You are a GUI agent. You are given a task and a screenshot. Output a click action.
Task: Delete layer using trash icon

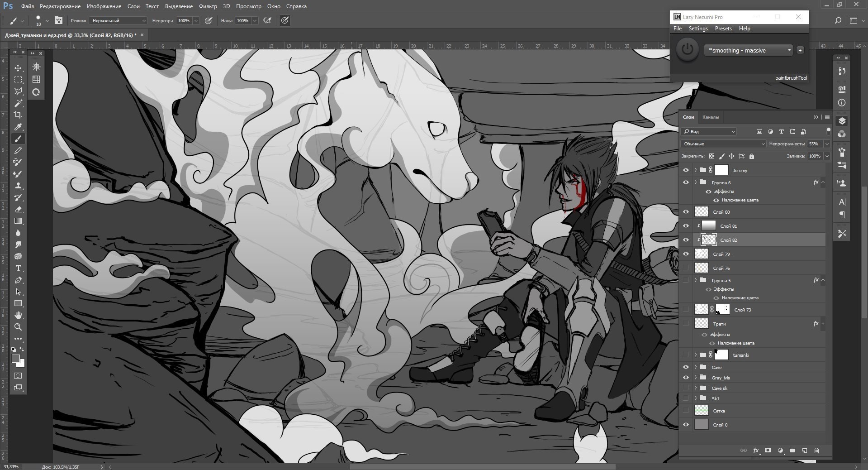(x=816, y=451)
